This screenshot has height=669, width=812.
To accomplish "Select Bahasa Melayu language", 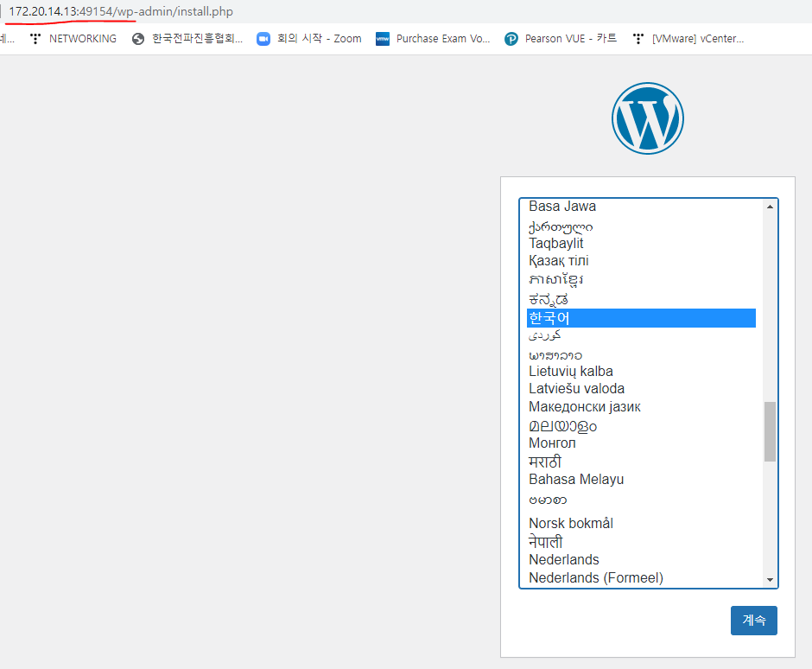I will point(641,480).
